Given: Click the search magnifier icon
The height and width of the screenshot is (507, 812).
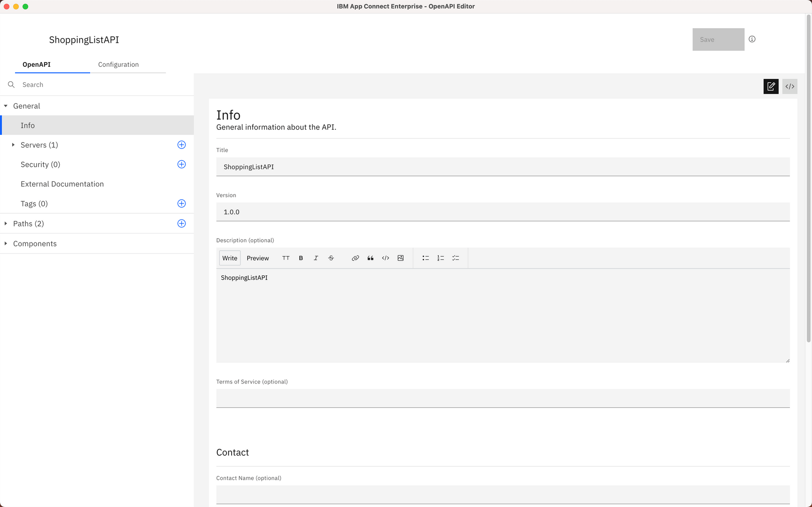Looking at the screenshot, I should coord(11,85).
